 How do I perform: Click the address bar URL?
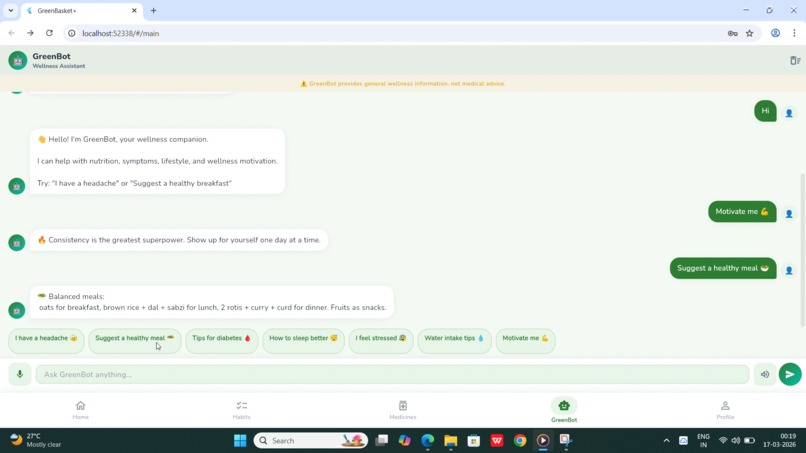coord(120,33)
